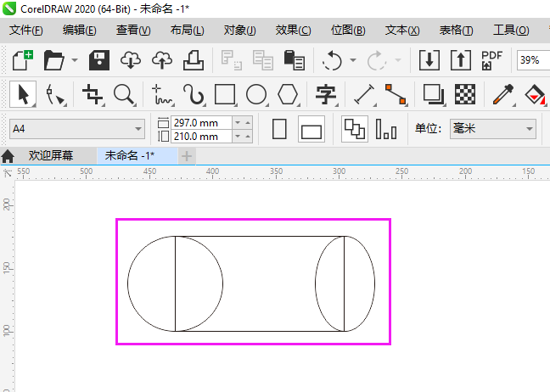
Task: Open the units 毫米 dropdown
Action: coord(493,129)
